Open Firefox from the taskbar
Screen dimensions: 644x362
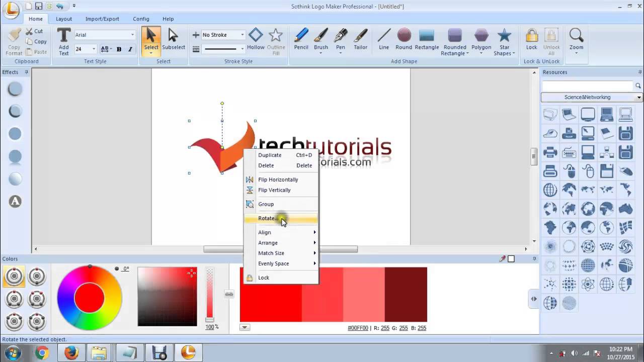71,353
